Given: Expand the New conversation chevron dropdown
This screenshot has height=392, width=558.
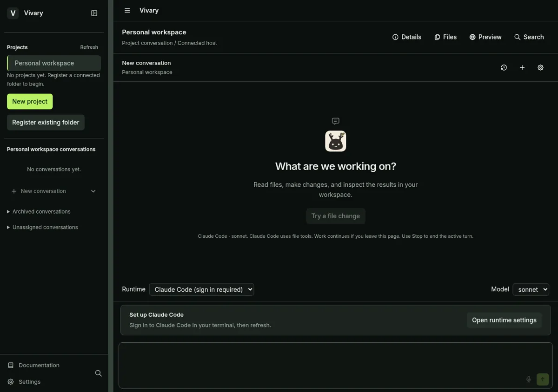Looking at the screenshot, I should click(93, 191).
